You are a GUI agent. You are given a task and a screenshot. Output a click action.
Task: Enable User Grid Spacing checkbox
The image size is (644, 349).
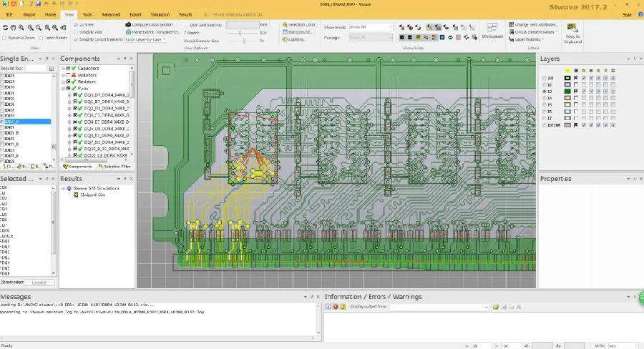coord(187,24)
